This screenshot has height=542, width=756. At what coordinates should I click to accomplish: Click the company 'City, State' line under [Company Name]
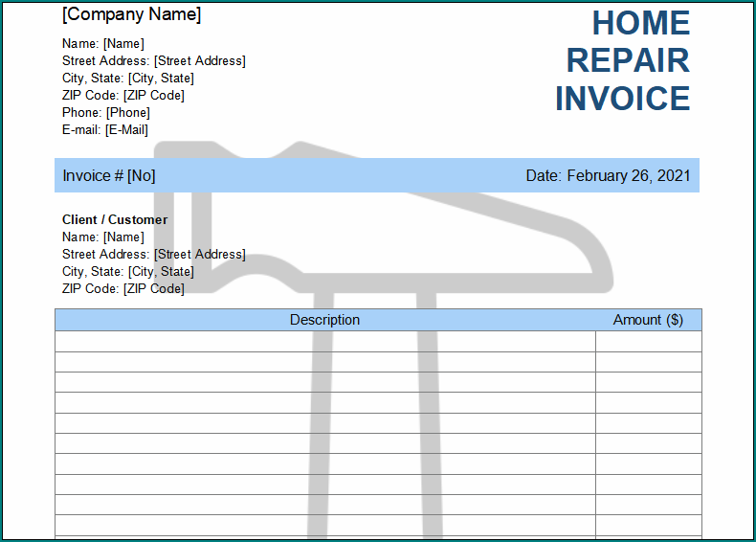pyautogui.click(x=128, y=79)
